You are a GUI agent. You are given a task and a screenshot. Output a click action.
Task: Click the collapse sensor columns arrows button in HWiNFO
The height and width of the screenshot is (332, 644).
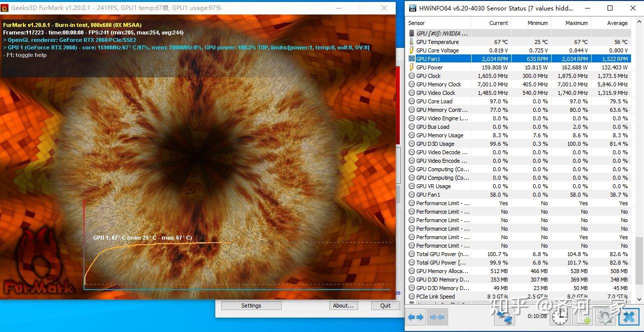click(438, 317)
